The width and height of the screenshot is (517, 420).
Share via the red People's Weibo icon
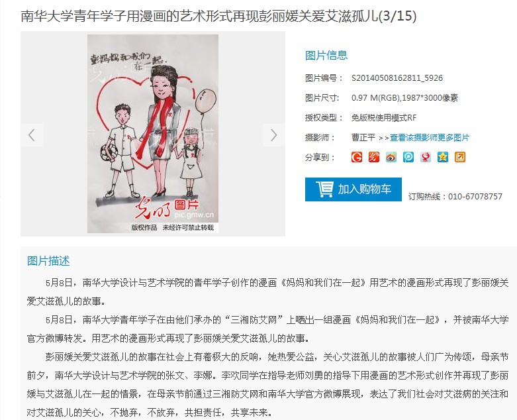point(374,157)
